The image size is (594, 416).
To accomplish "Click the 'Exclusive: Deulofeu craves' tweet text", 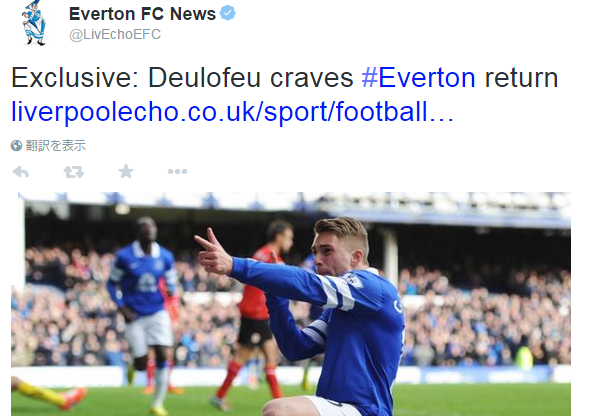I will point(182,78).
